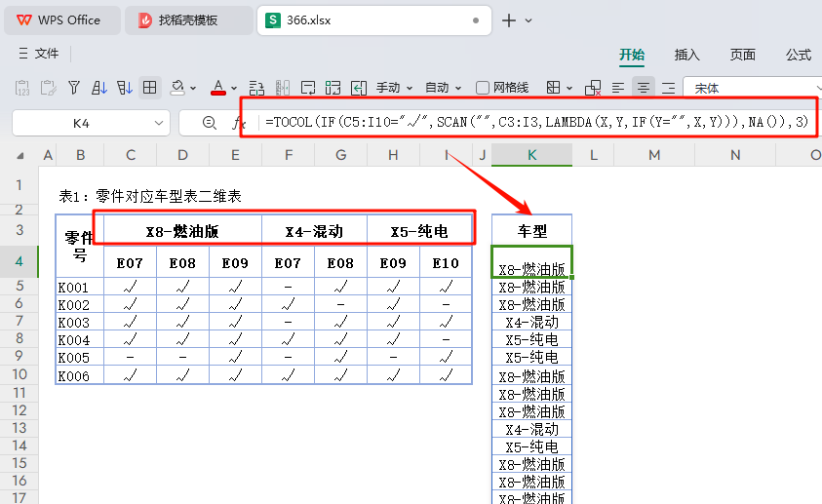Select column C header
This screenshot has height=504, width=822.
point(131,155)
